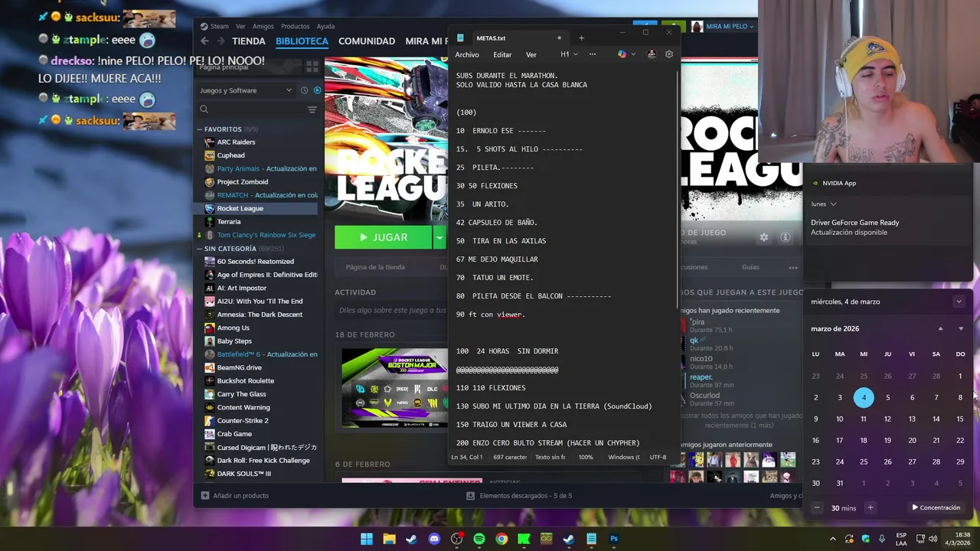Click Elementos descargados status in Steam
This screenshot has height=551, width=980.
coord(518,496)
